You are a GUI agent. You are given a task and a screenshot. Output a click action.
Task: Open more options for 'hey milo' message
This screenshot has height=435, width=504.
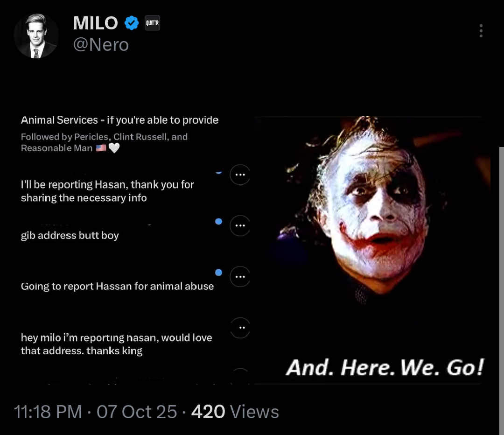pos(240,328)
